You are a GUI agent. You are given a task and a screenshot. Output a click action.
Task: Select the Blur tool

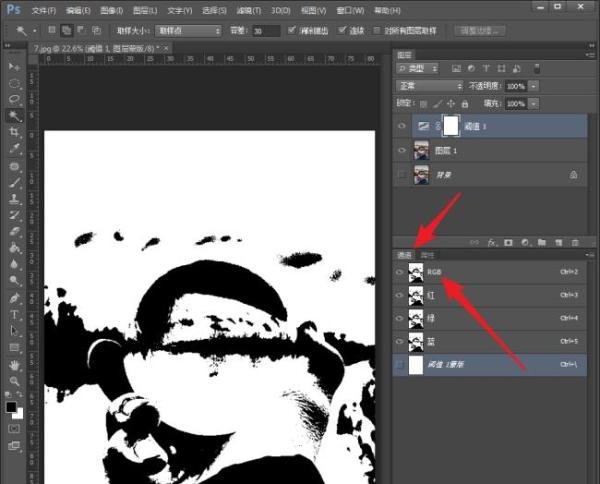14,264
